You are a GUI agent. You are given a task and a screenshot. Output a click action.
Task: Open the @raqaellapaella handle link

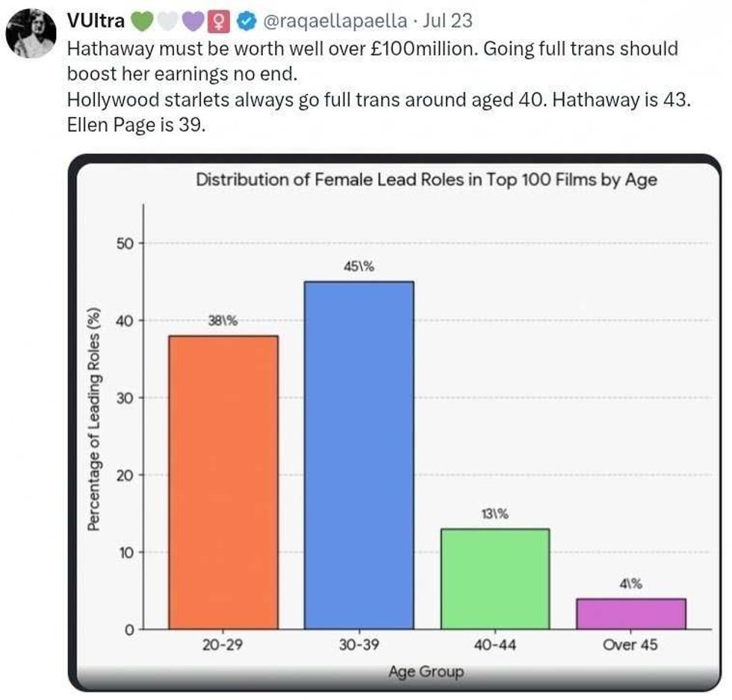click(x=335, y=22)
